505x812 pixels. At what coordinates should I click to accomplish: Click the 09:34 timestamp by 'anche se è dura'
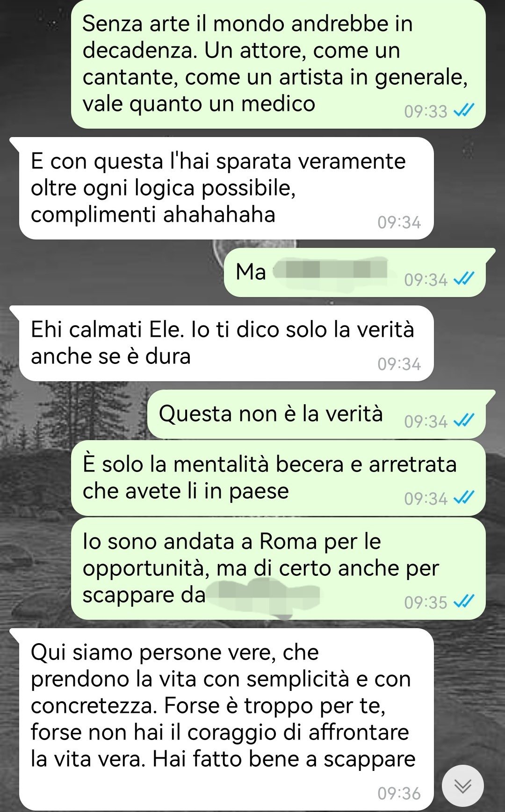[x=399, y=364]
